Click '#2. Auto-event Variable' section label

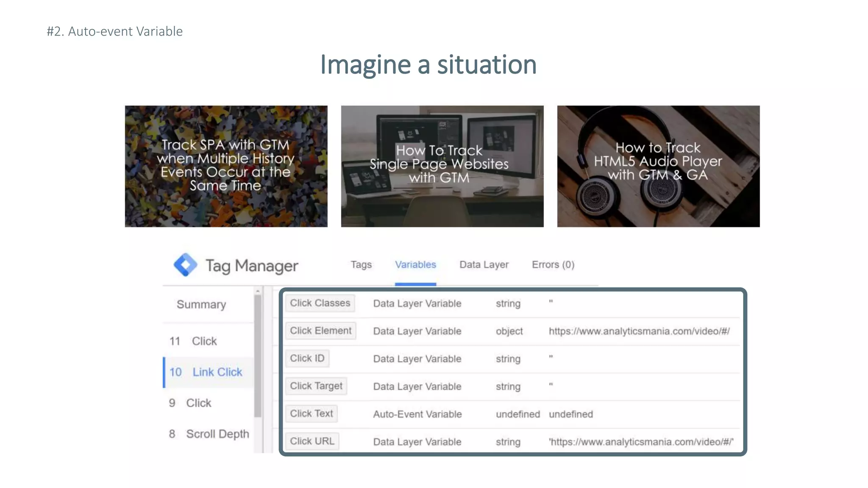click(x=114, y=31)
